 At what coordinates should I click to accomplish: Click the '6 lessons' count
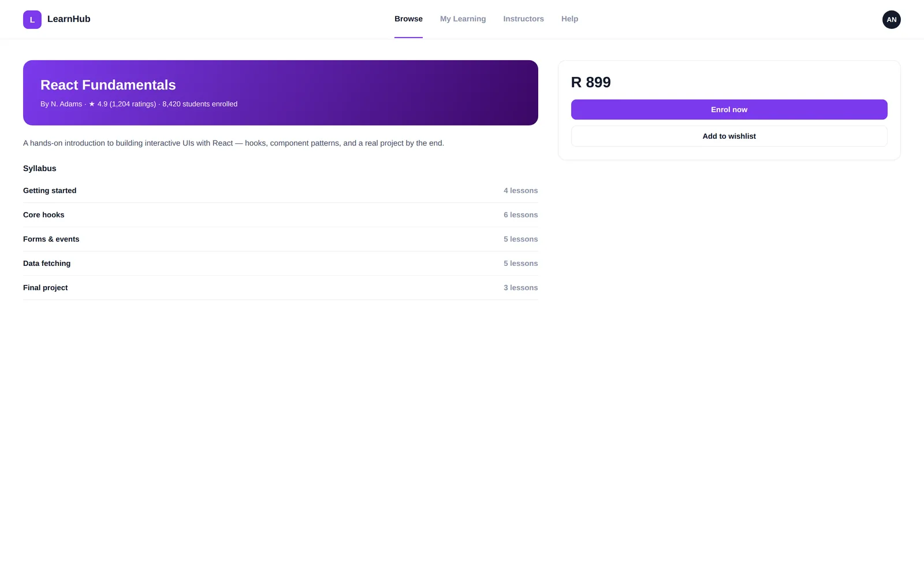click(x=520, y=215)
